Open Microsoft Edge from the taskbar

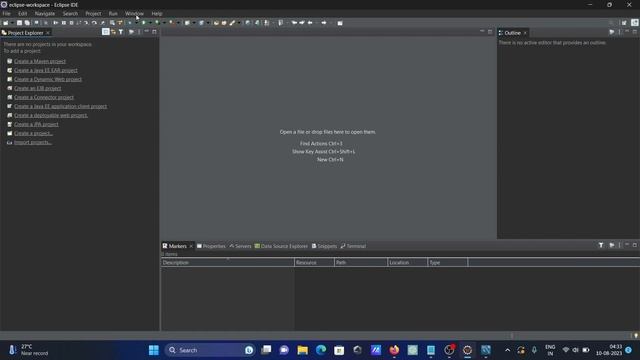[x=321, y=350]
